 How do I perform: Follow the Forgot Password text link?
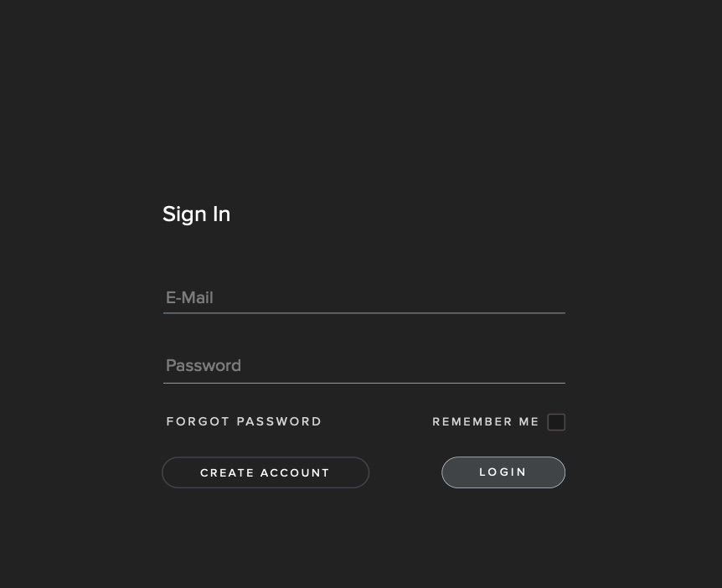[x=244, y=421]
